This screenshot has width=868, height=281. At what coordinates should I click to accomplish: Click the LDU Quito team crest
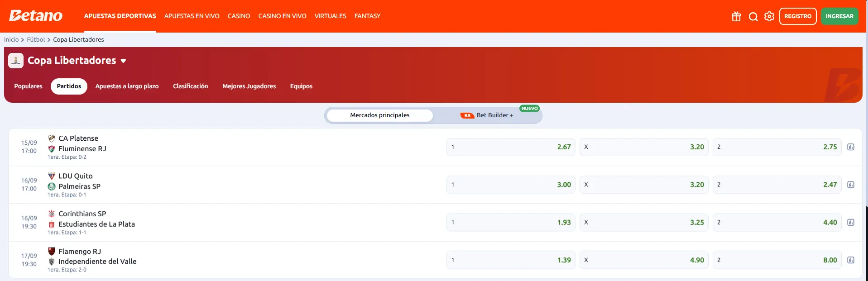[x=52, y=176]
